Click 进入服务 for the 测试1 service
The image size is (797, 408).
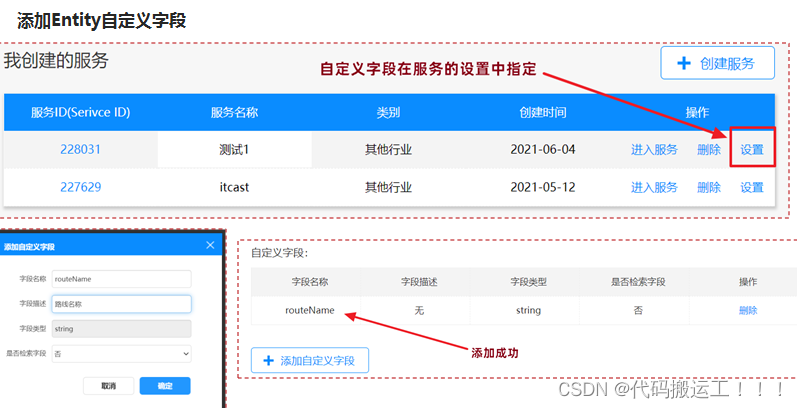[654, 150]
